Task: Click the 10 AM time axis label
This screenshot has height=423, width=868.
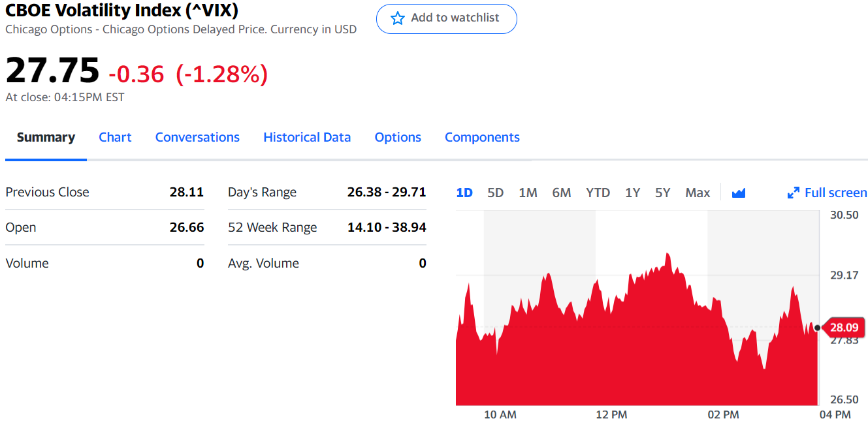Action: click(x=500, y=415)
